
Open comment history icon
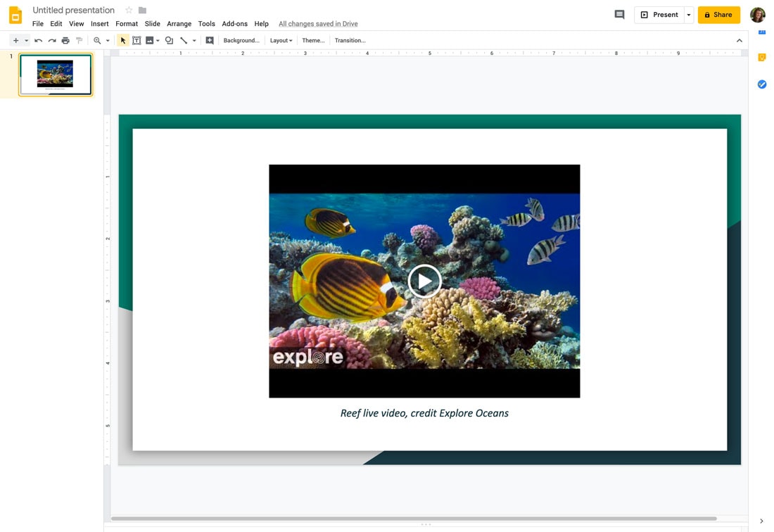point(619,15)
